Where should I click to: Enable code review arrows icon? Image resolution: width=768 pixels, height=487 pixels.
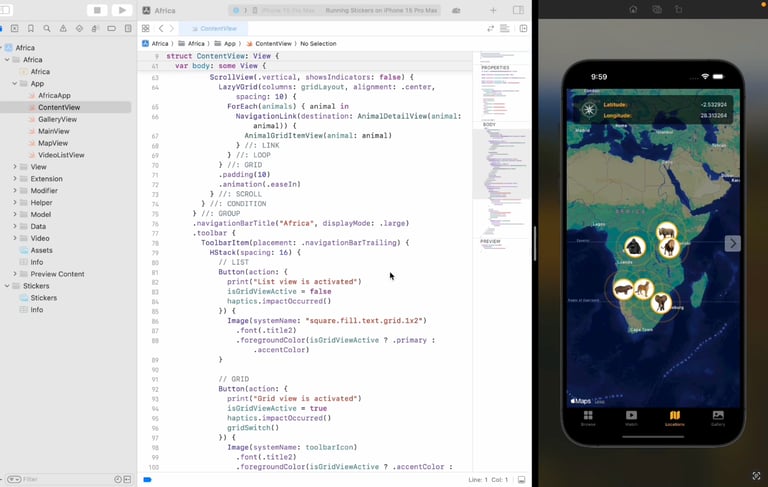(490, 28)
